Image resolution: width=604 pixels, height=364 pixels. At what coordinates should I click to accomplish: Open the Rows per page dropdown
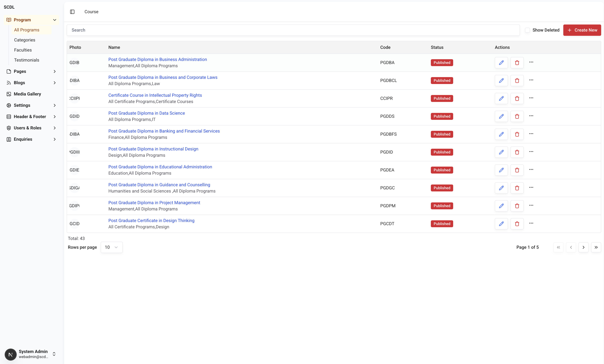point(111,247)
